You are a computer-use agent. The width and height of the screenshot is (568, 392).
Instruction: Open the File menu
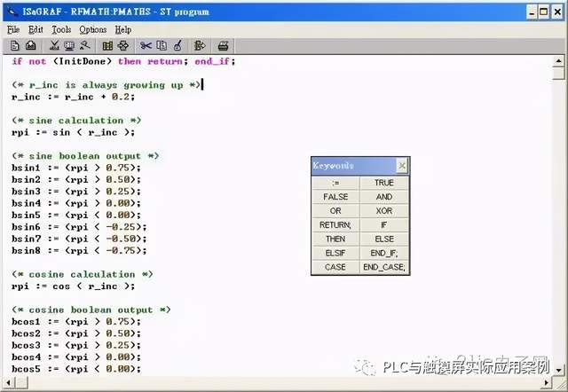coord(13,29)
